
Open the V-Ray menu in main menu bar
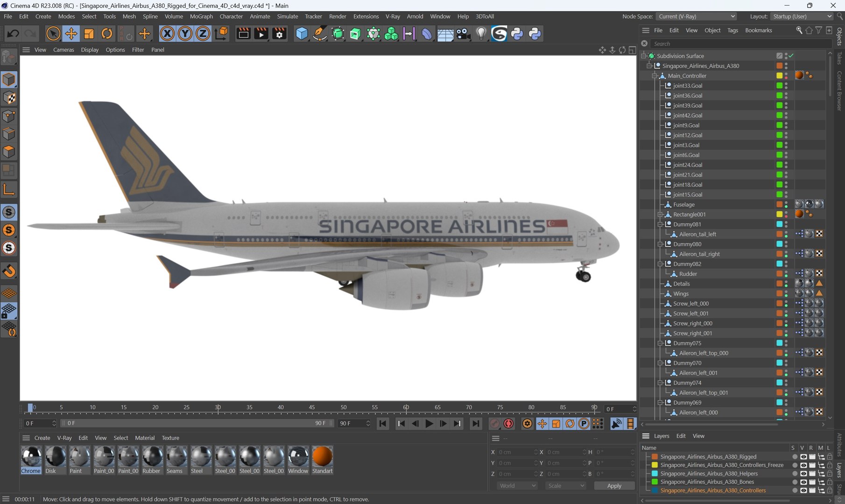click(393, 16)
